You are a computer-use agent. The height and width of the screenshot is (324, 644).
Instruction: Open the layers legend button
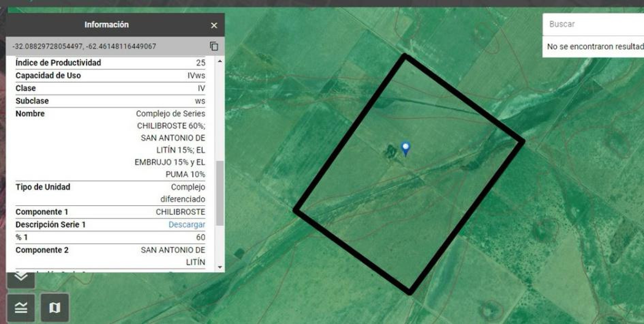21,308
